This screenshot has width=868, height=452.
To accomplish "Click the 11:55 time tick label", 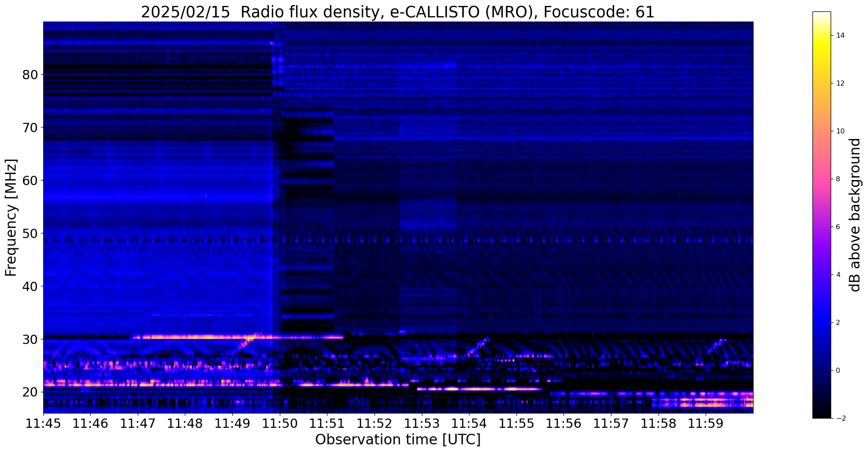I will (x=516, y=424).
